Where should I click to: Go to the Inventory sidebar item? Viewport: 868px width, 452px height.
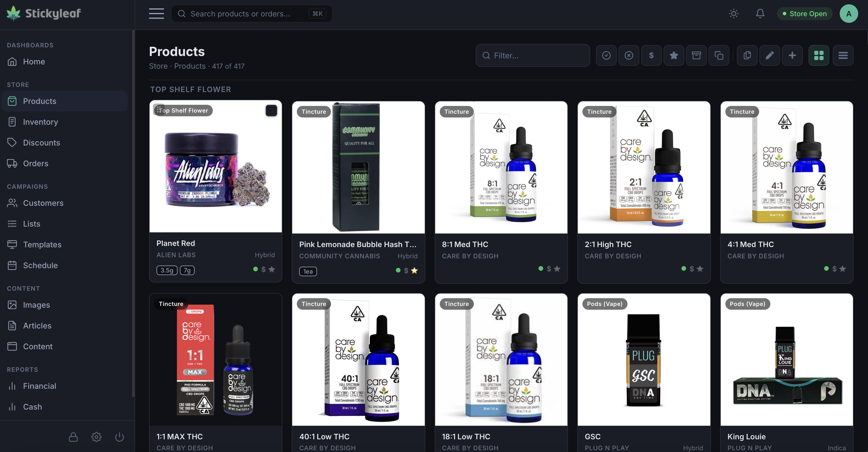[x=41, y=122]
